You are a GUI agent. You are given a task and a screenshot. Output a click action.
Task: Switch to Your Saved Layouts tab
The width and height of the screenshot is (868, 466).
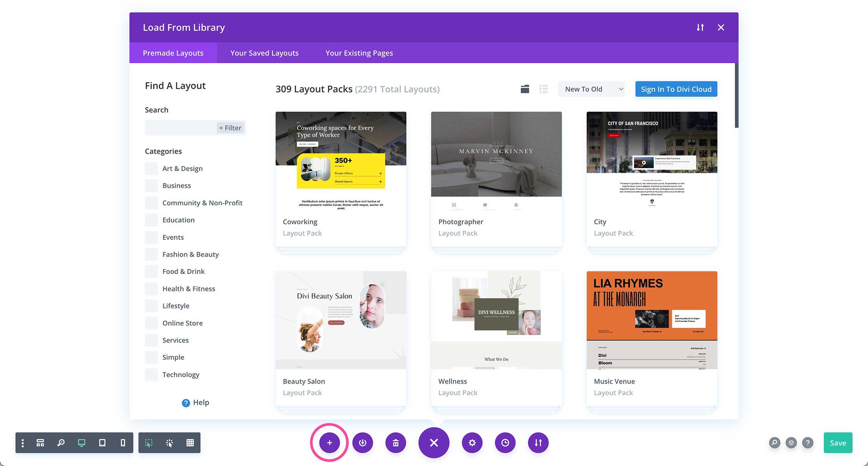[264, 53]
